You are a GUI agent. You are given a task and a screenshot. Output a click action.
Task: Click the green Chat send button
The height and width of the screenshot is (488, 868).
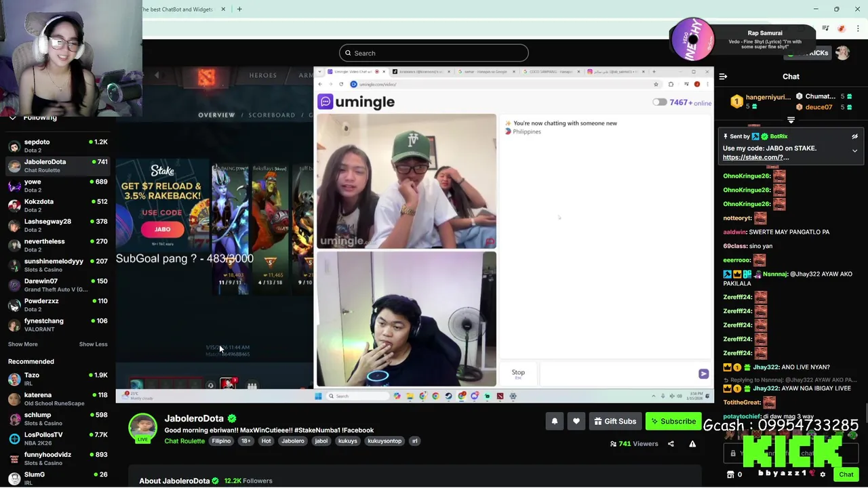[x=846, y=474]
